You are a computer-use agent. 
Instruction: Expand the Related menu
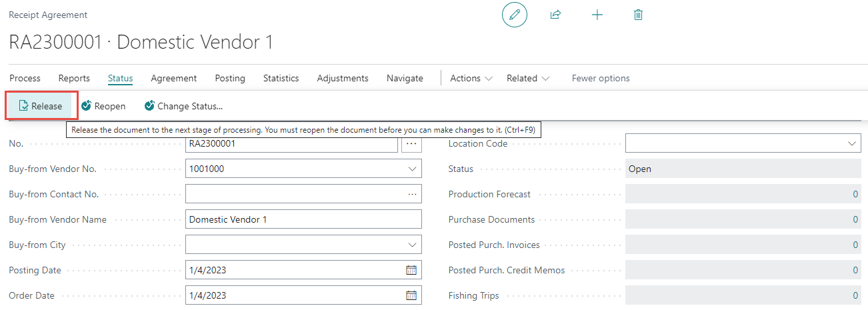tap(527, 78)
